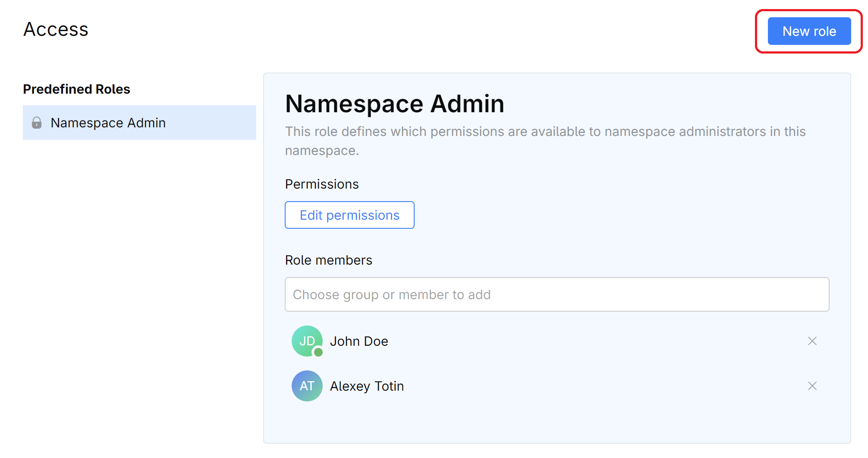Viewport: 868px width, 458px height.
Task: Click Alexey Totin's AT avatar
Action: tap(307, 386)
